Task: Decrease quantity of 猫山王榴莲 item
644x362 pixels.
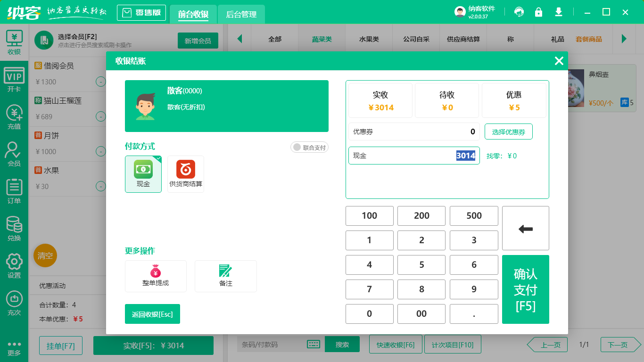Action: point(101,116)
